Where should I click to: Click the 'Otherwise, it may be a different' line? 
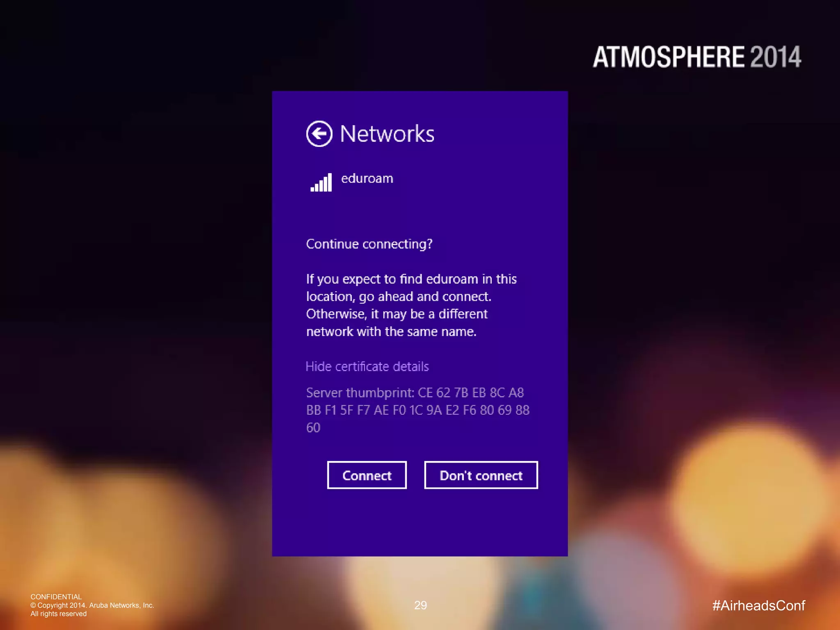[x=397, y=314]
